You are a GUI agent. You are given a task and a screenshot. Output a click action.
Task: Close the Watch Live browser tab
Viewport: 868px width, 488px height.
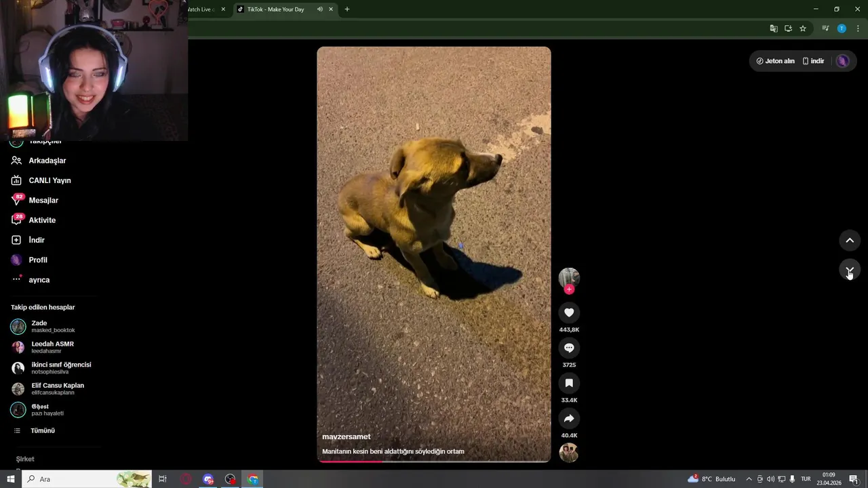[x=223, y=9]
